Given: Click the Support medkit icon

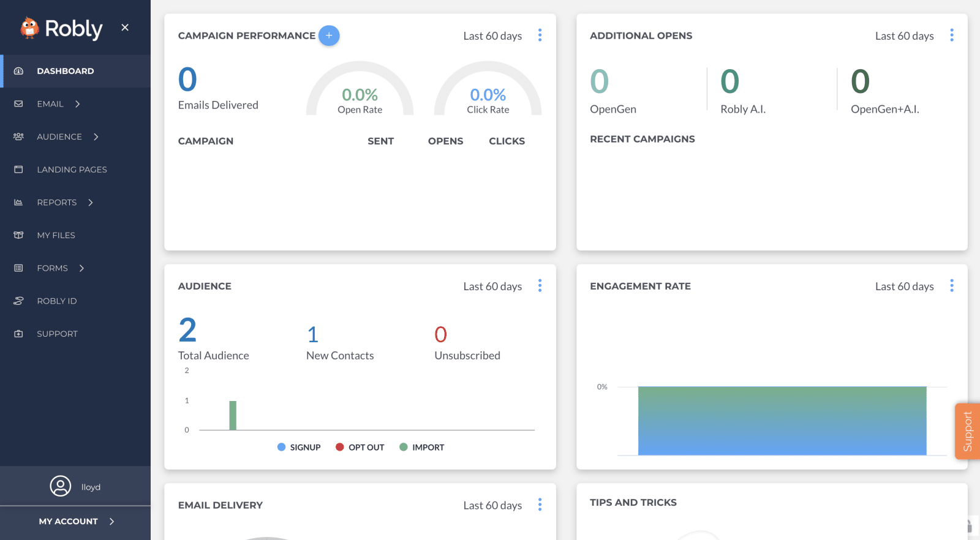Looking at the screenshot, I should [x=18, y=334].
